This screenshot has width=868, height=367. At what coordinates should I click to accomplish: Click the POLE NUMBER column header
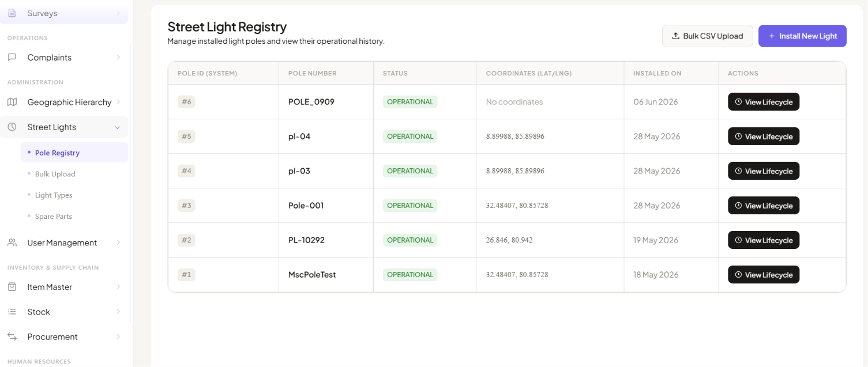coord(312,73)
